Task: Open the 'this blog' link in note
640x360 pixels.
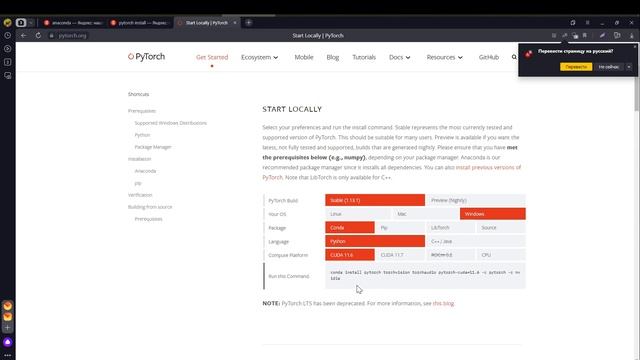Action: (x=443, y=303)
